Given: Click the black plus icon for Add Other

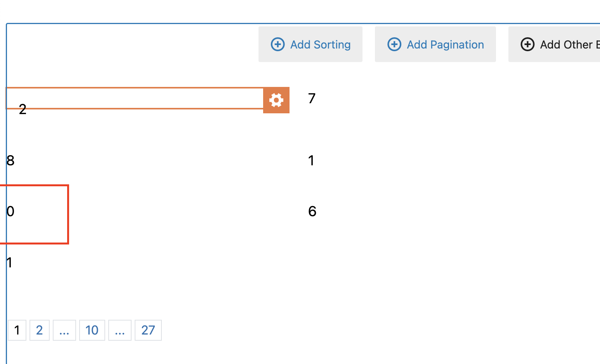Looking at the screenshot, I should coord(527,44).
